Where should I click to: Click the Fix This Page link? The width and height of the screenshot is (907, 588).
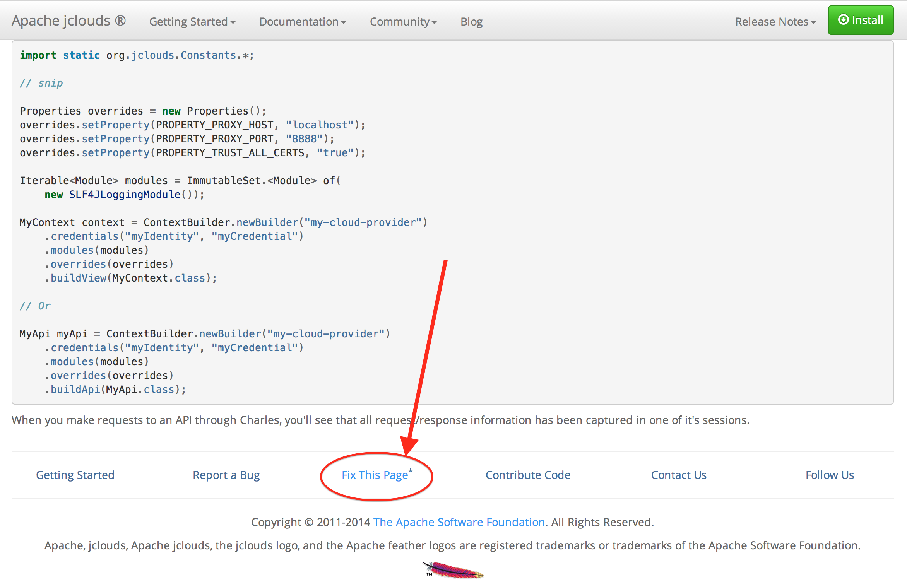point(375,475)
